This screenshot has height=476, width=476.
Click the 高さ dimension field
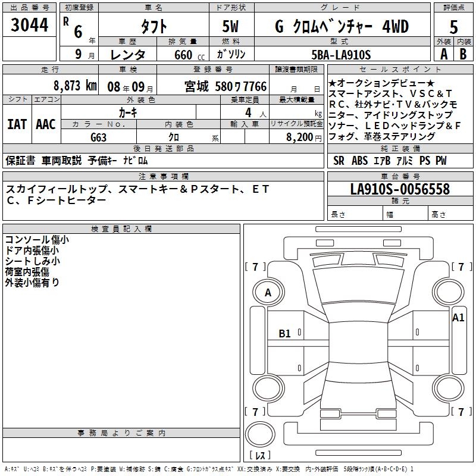click(451, 214)
